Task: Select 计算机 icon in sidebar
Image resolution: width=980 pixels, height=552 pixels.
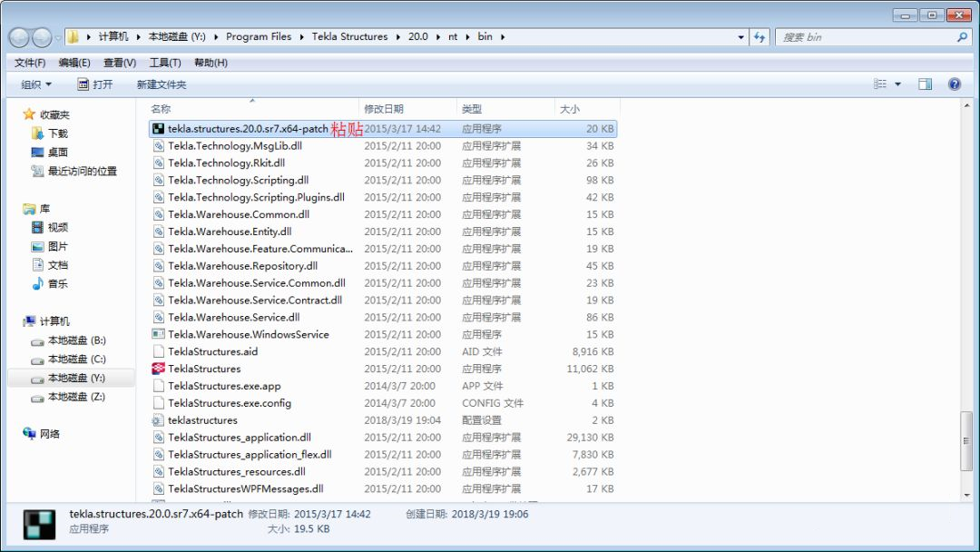Action: click(x=29, y=321)
